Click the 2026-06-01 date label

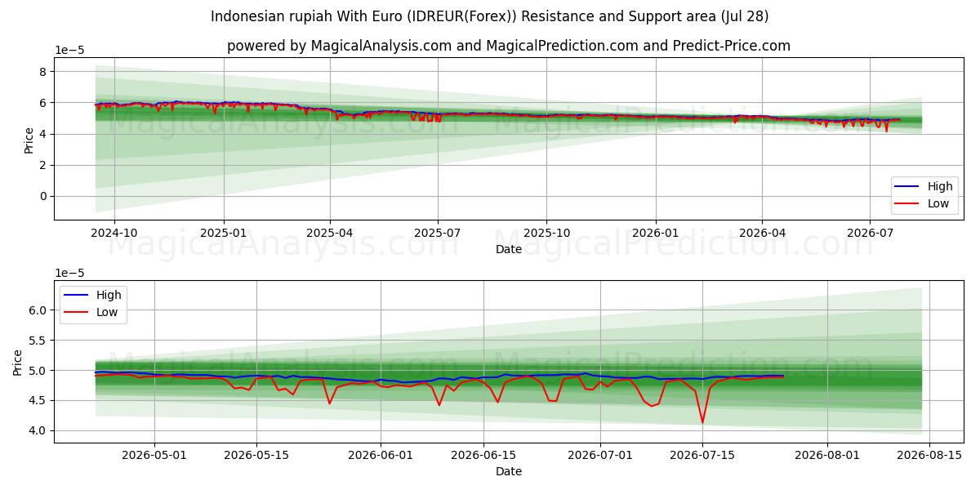click(x=381, y=457)
